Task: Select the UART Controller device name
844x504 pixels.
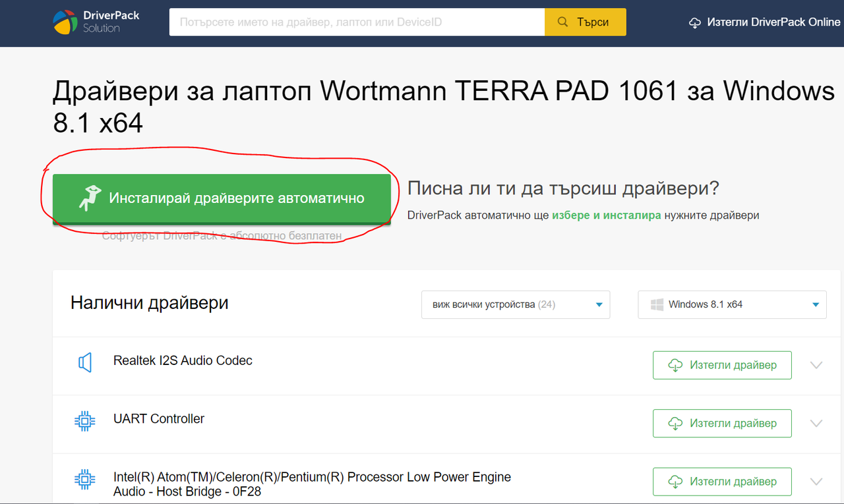Action: tap(159, 418)
